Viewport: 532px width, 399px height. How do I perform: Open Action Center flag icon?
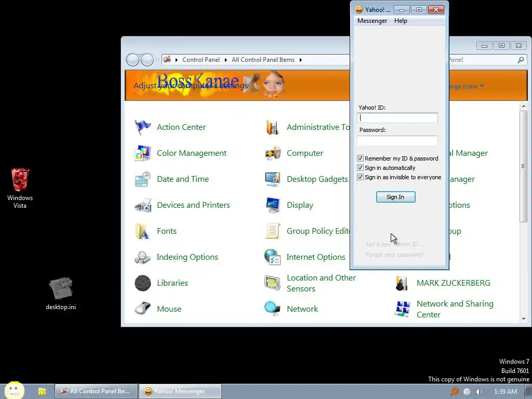coord(142,127)
